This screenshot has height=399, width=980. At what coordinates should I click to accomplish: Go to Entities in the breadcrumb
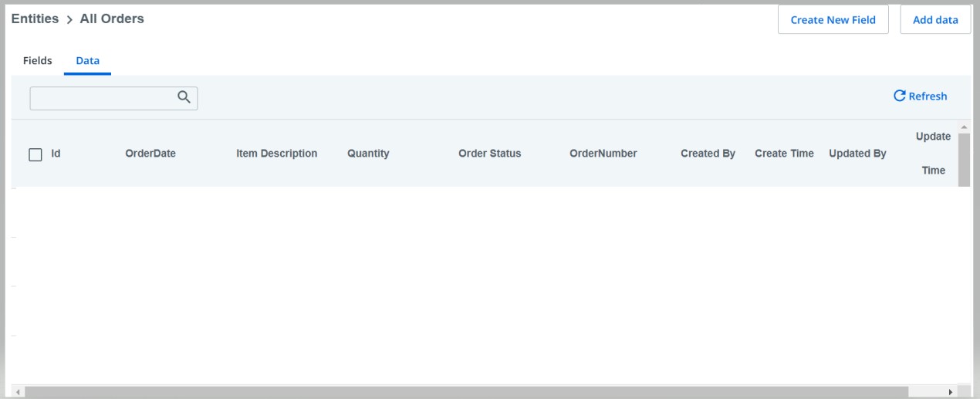35,19
